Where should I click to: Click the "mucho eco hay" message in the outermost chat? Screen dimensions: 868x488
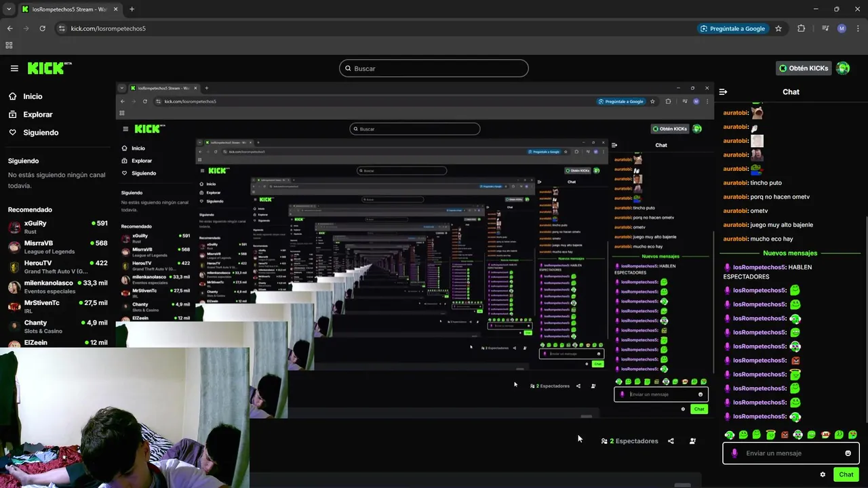click(x=772, y=239)
